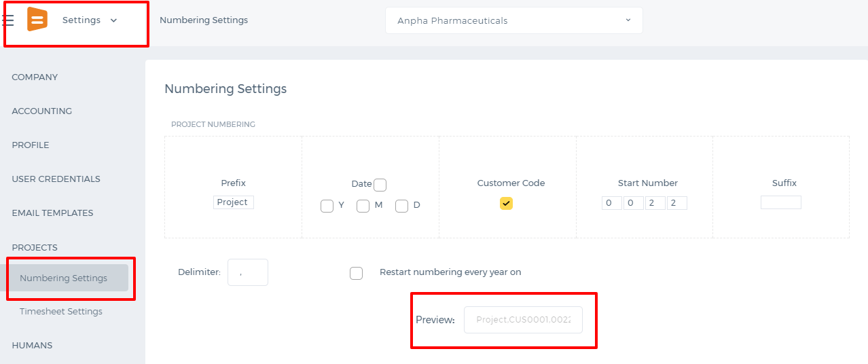Open the hamburger menu icon
Image resolution: width=868 pixels, height=364 pixels.
tap(9, 20)
